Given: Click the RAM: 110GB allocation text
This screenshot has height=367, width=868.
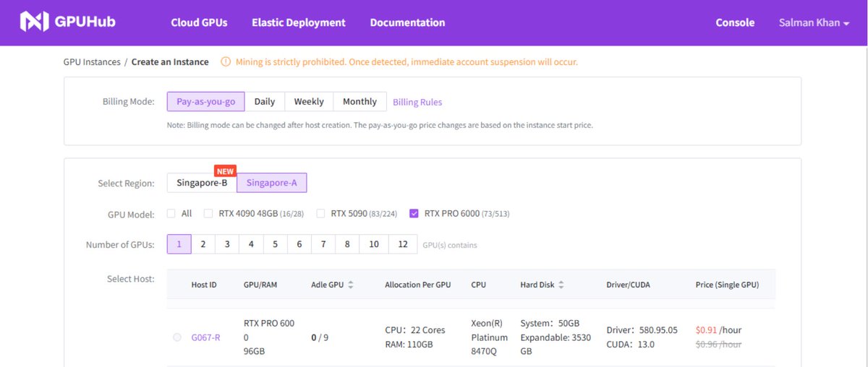Looking at the screenshot, I should pyautogui.click(x=409, y=345).
